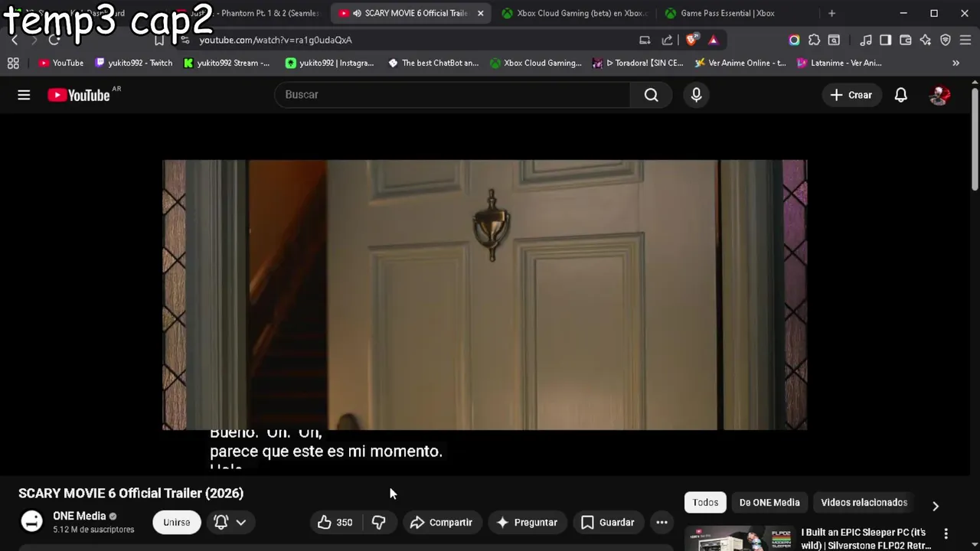Screen dimensions: 980x551
Task: Open Leo AI sparkle icon in toolbar
Action: pyautogui.click(x=926, y=40)
